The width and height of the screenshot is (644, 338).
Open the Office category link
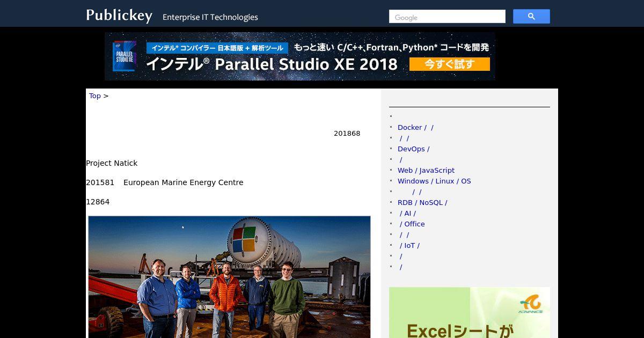pyautogui.click(x=412, y=224)
